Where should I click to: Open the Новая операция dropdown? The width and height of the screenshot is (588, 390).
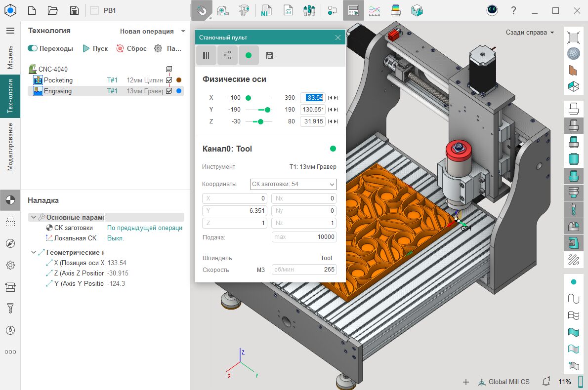click(x=153, y=31)
